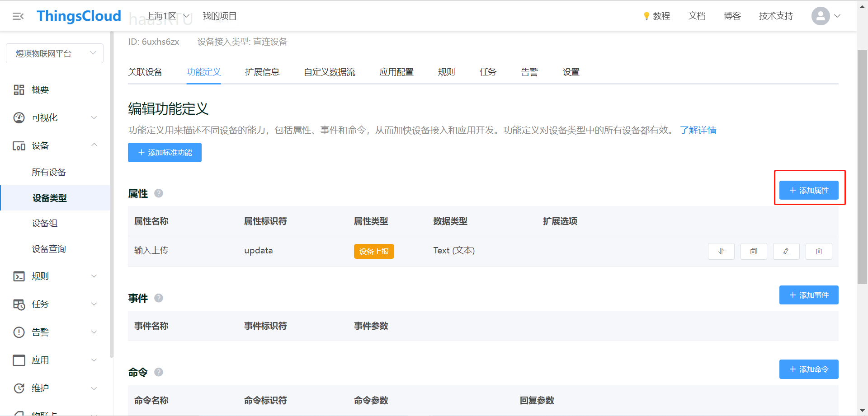Open the 任务 tab in device type
Image resolution: width=868 pixels, height=416 pixels.
pos(488,72)
